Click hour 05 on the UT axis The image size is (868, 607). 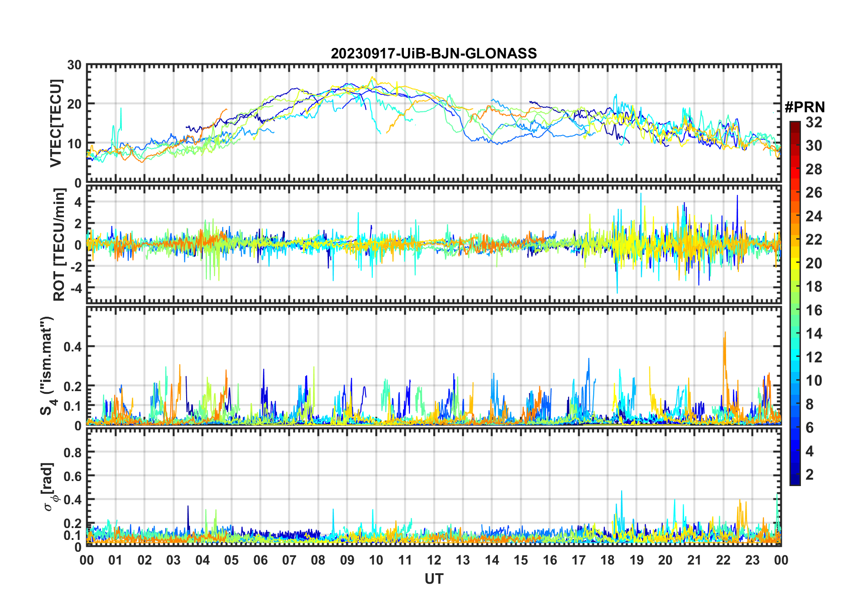[x=231, y=560]
